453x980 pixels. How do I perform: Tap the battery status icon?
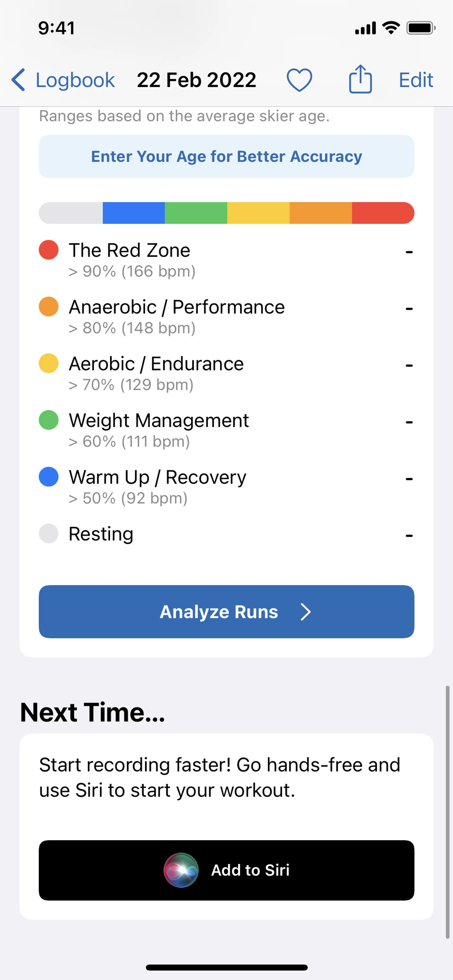[421, 28]
